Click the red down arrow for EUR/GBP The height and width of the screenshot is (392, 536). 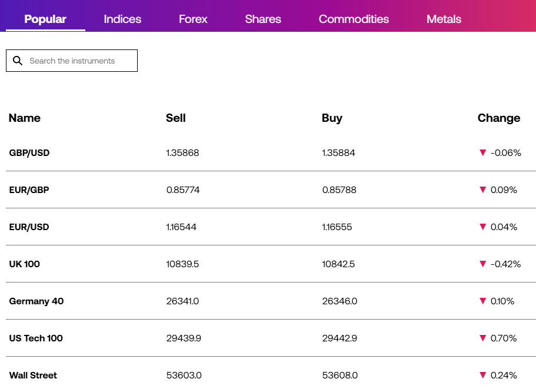coord(482,190)
